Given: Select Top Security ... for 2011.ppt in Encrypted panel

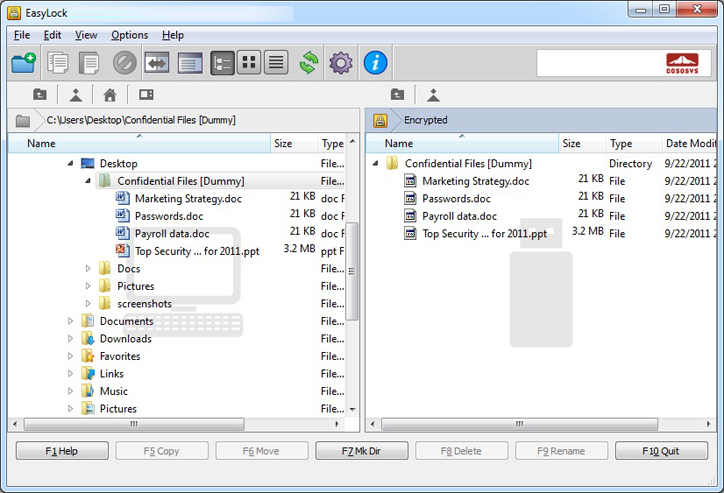Looking at the screenshot, I should 484,234.
